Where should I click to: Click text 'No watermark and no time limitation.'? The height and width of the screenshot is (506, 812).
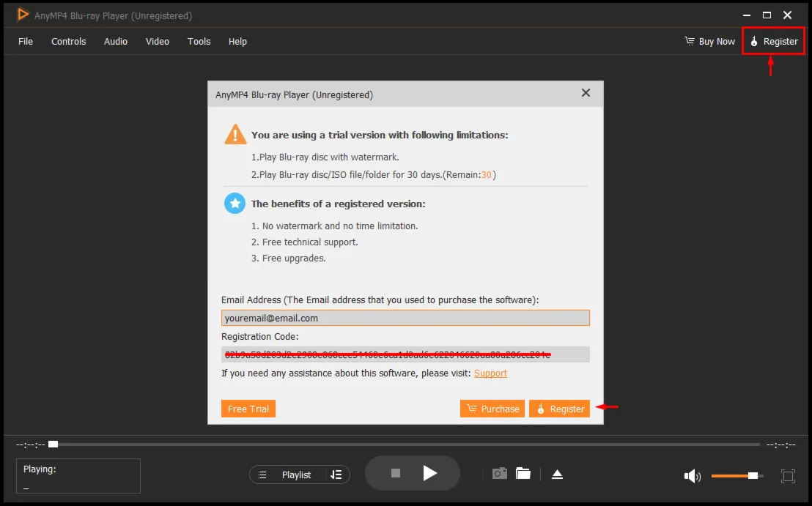pyautogui.click(x=340, y=226)
